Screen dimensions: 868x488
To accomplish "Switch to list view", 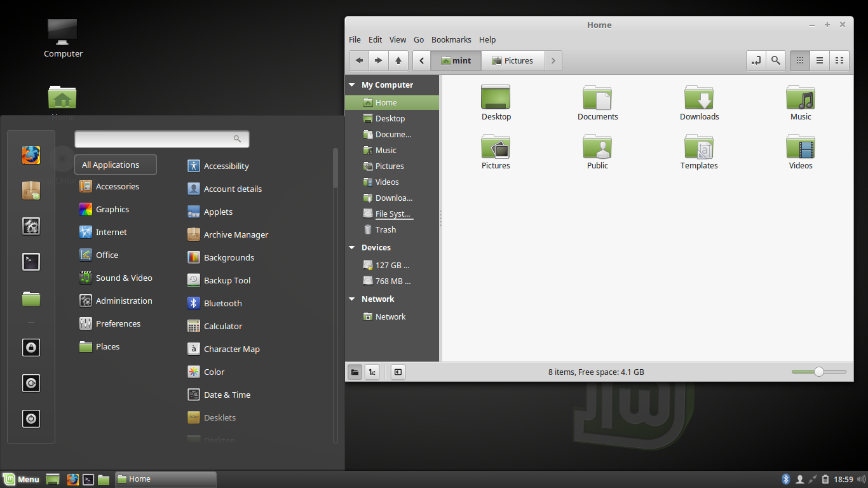I will 820,60.
